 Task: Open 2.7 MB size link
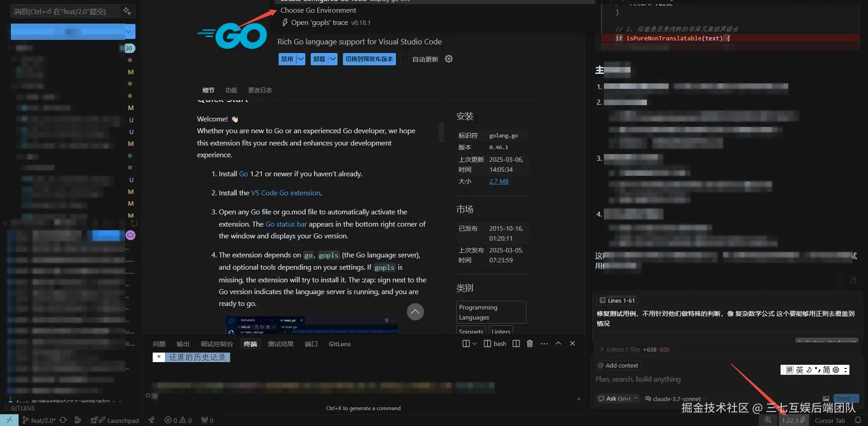[x=499, y=181]
